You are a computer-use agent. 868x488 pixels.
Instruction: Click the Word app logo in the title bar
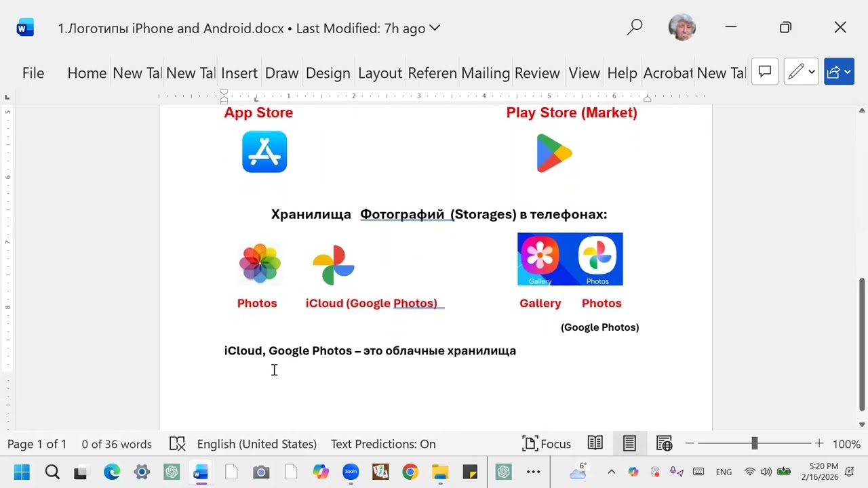click(25, 28)
